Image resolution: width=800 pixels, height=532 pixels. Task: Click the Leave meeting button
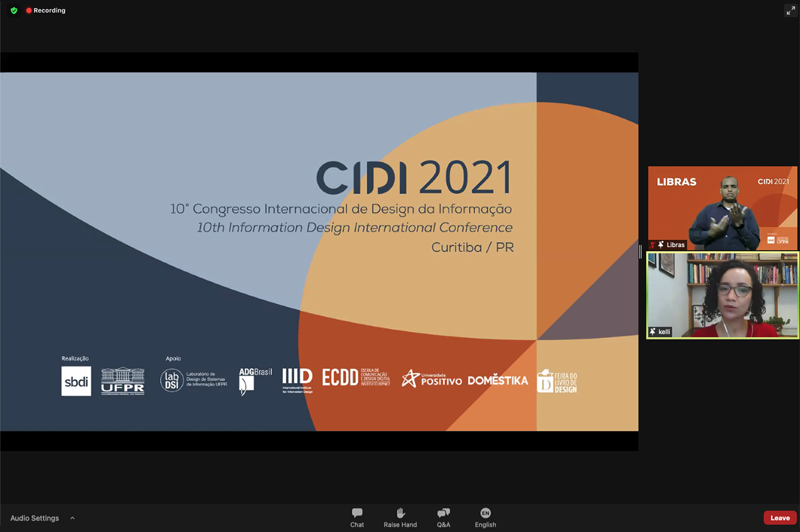(780, 518)
